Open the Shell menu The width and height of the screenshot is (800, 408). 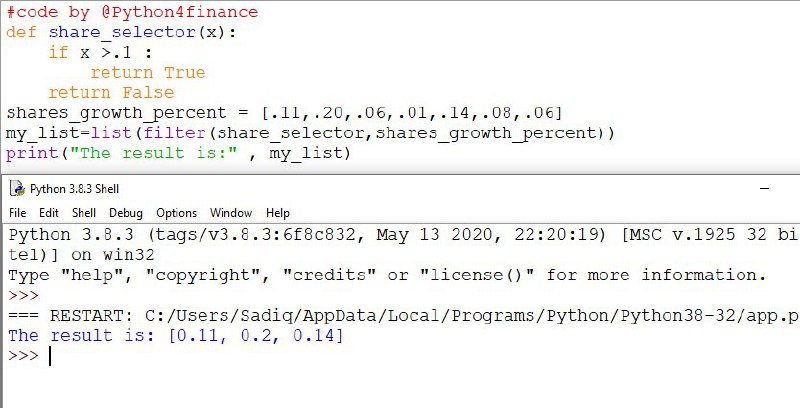pos(84,213)
